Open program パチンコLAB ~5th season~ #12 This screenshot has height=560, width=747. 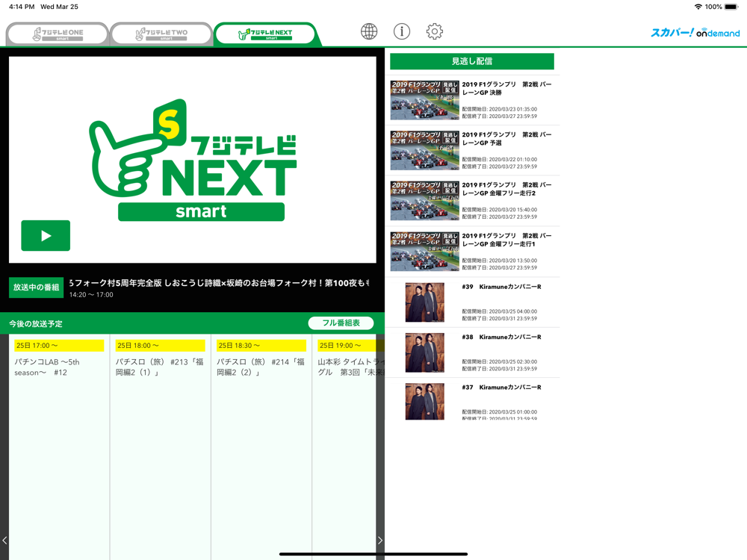pyautogui.click(x=47, y=367)
